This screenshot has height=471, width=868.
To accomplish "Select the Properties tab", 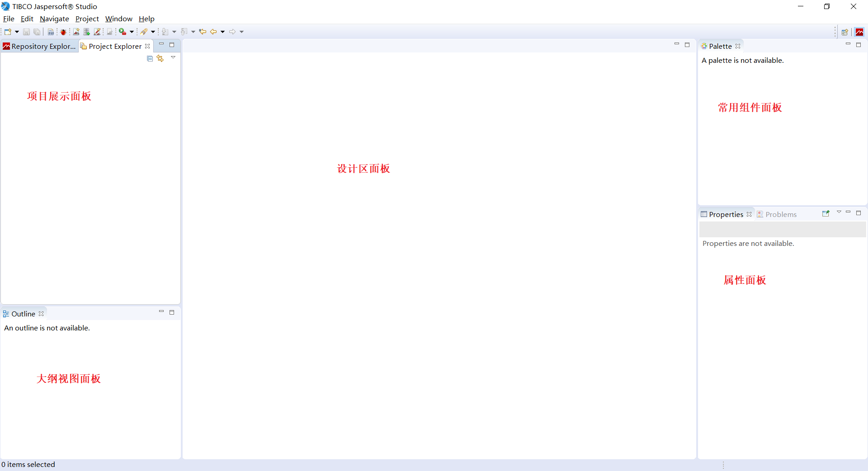I will tap(726, 214).
